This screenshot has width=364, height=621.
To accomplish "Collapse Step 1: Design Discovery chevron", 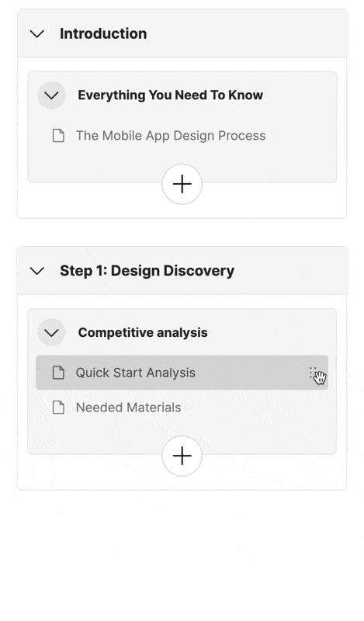I will tap(37, 271).
